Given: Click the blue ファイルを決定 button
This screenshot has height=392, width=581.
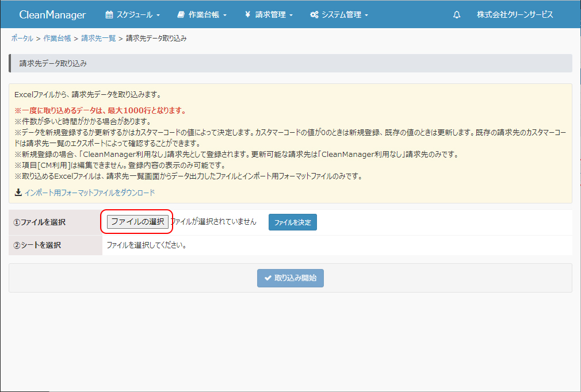Looking at the screenshot, I should pos(292,222).
